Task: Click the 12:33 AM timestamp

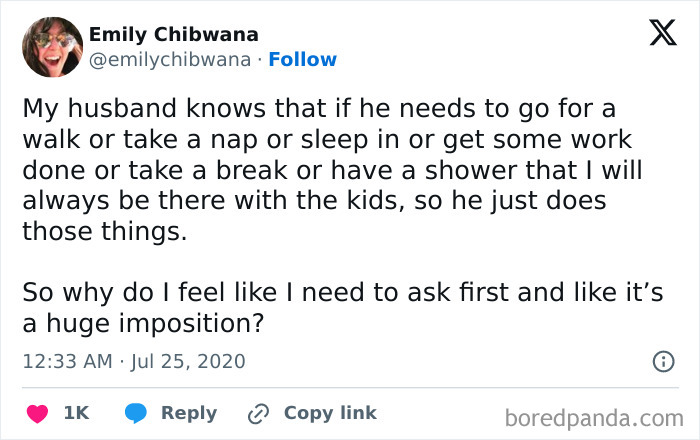Action: [67, 361]
